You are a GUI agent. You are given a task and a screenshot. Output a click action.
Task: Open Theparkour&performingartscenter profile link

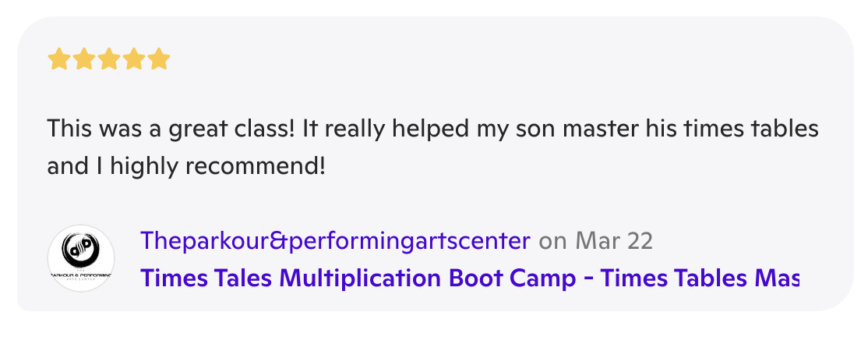335,241
